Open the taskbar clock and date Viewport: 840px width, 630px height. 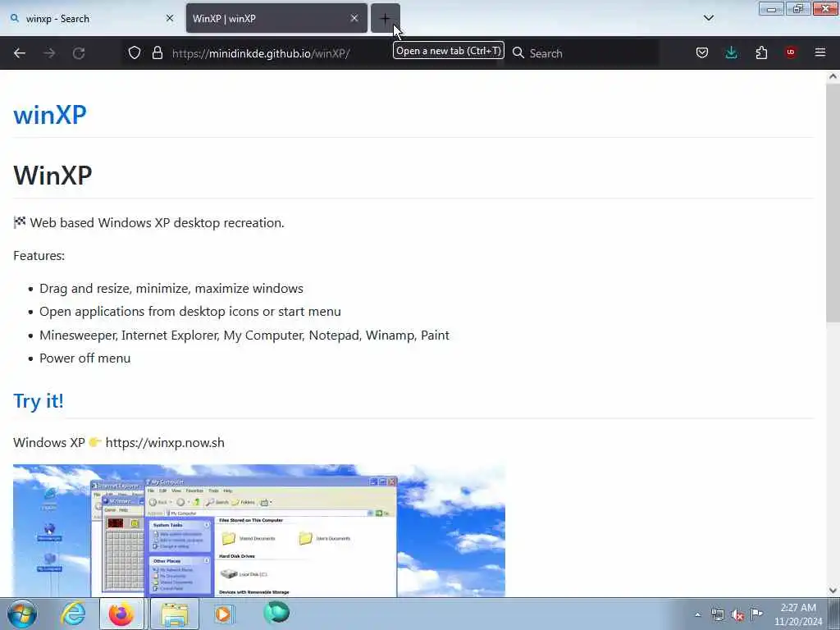798,614
